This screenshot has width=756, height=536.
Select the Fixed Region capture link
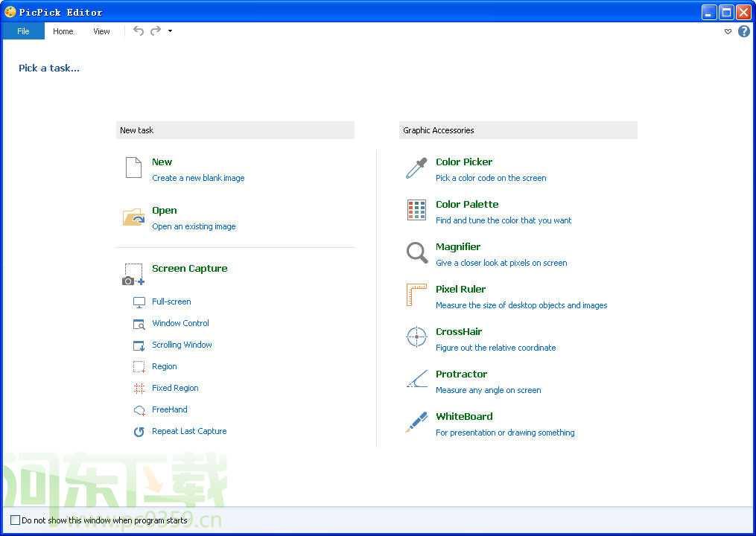[175, 388]
